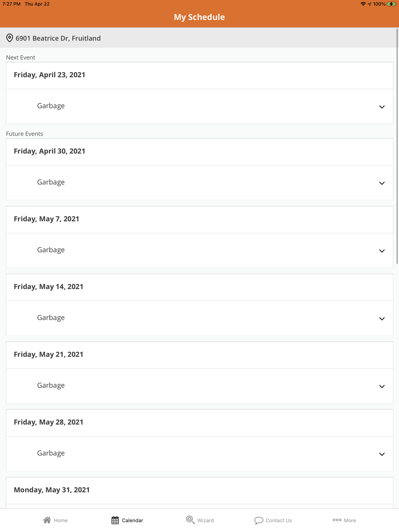Viewport: 399px width, 532px height.
Task: Expand Garbage details for May 21
Action: pos(381,386)
